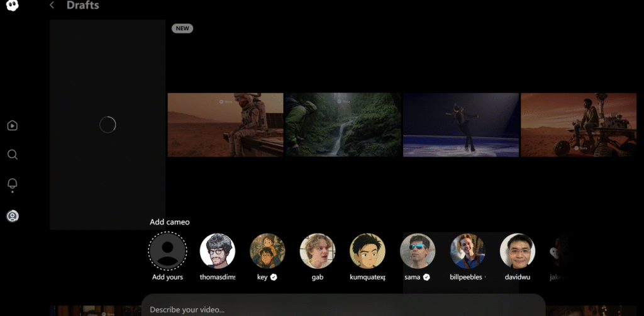Screen dimensions: 644x316
Task: Go back using the Drafts arrow
Action: pos(52,6)
